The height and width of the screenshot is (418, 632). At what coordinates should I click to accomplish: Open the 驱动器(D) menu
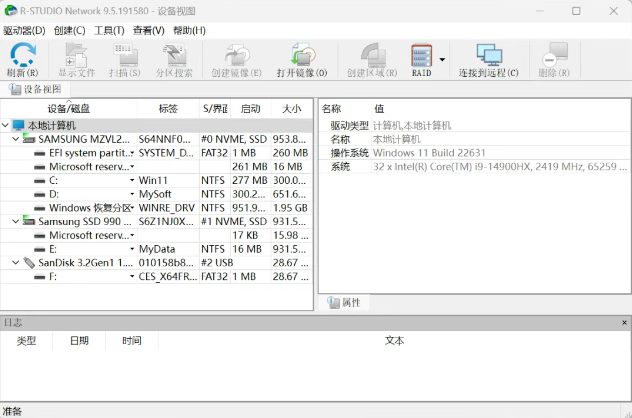tap(24, 30)
